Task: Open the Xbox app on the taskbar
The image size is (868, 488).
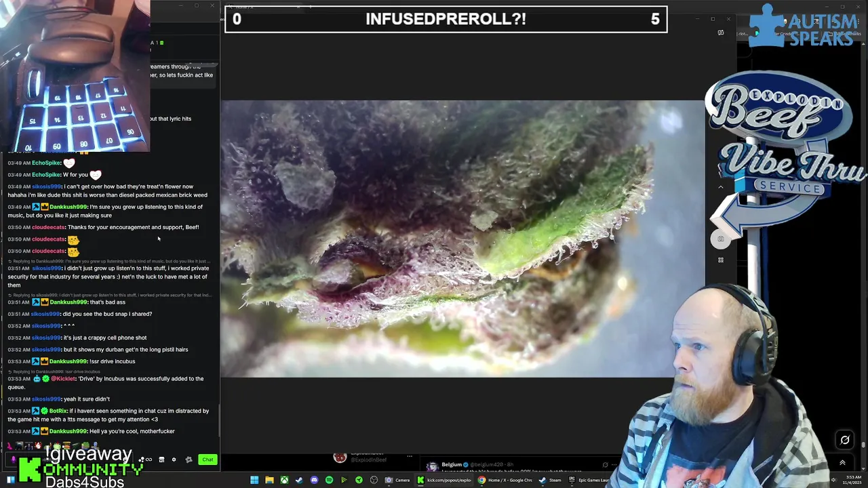Action: pos(284,480)
